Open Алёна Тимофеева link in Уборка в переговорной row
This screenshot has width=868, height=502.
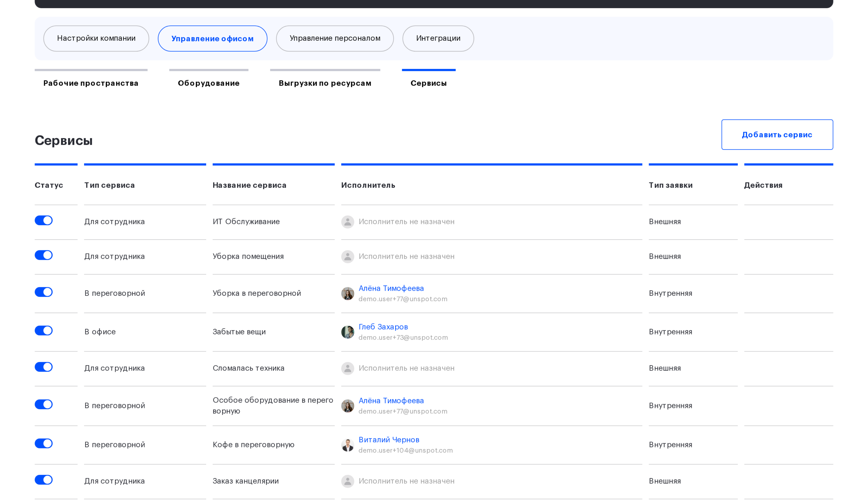[x=391, y=288]
